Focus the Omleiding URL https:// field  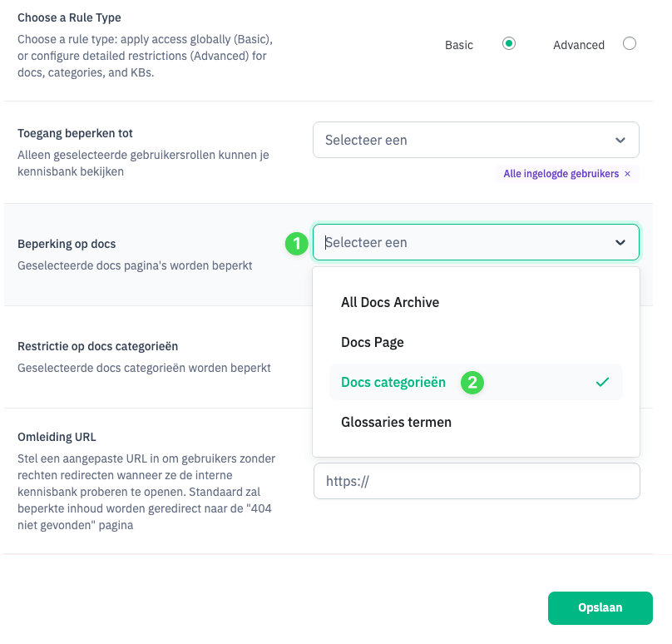(476, 481)
